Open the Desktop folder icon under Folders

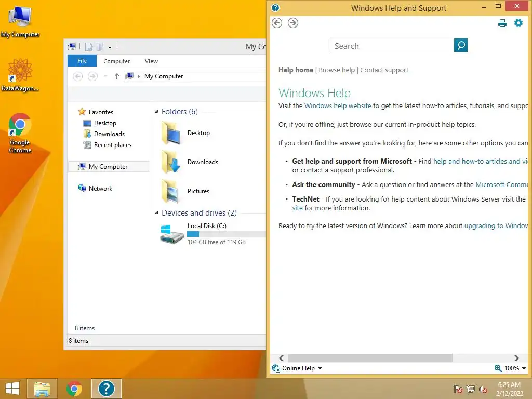click(x=171, y=134)
